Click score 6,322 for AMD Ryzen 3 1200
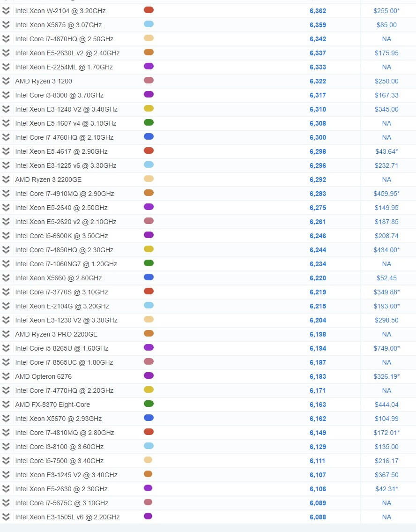Viewport: 416px width, 532px height. coord(318,81)
